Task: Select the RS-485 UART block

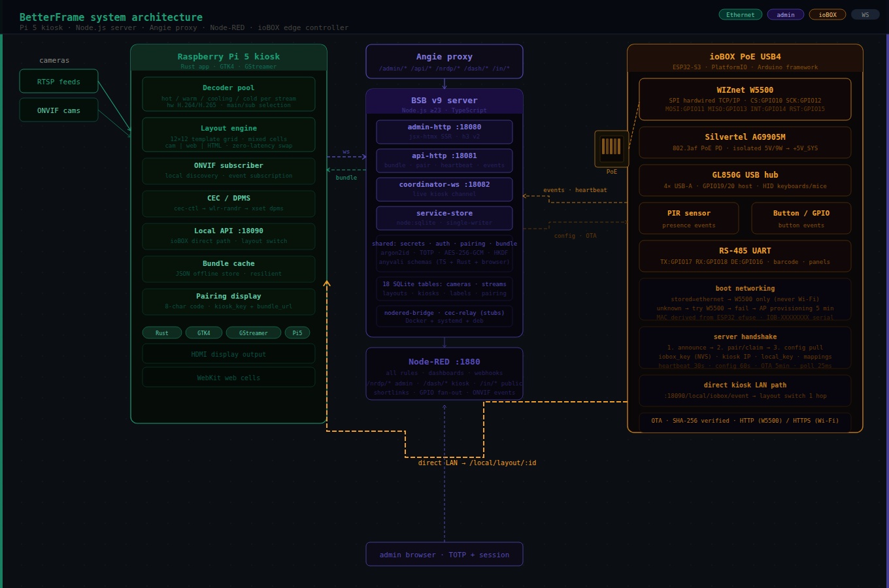Action: pyautogui.click(x=745, y=256)
